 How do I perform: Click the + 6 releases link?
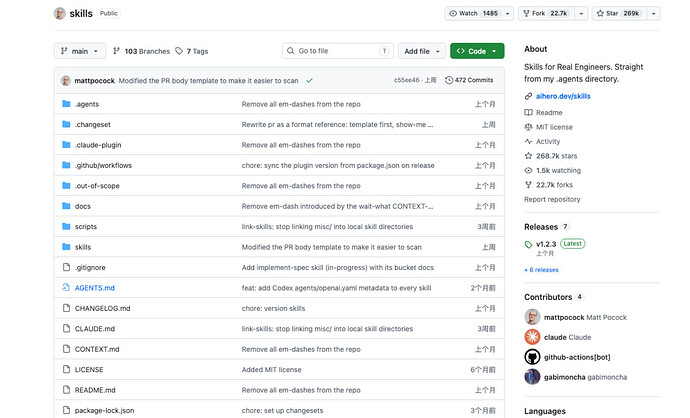(541, 270)
